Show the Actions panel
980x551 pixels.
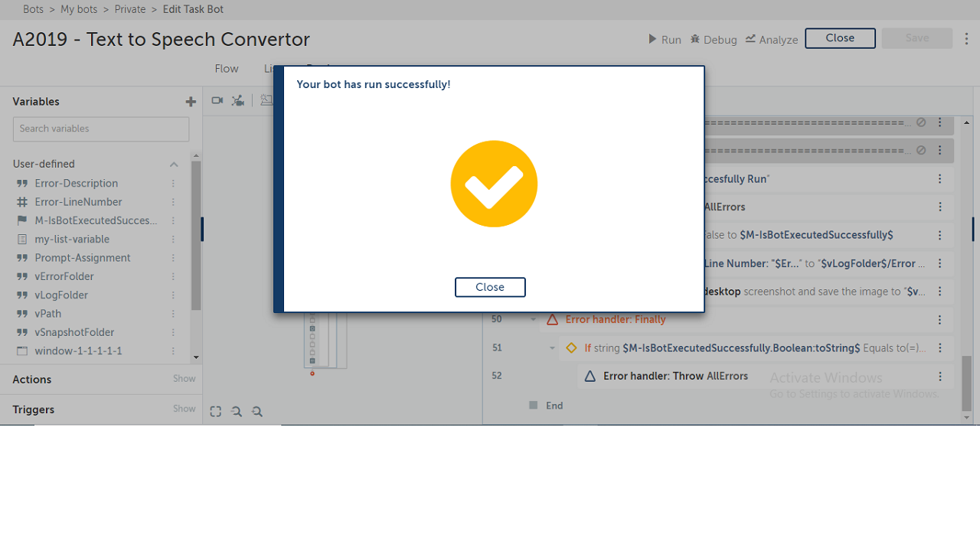[x=184, y=379]
